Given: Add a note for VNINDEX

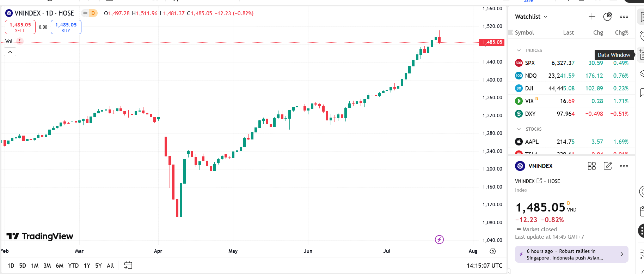Looking at the screenshot, I should pyautogui.click(x=608, y=166).
